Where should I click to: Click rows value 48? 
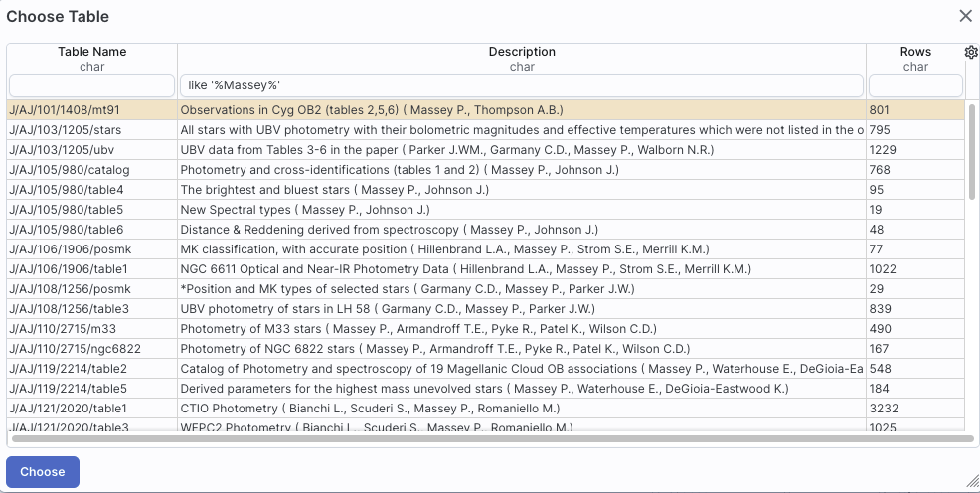tap(877, 230)
